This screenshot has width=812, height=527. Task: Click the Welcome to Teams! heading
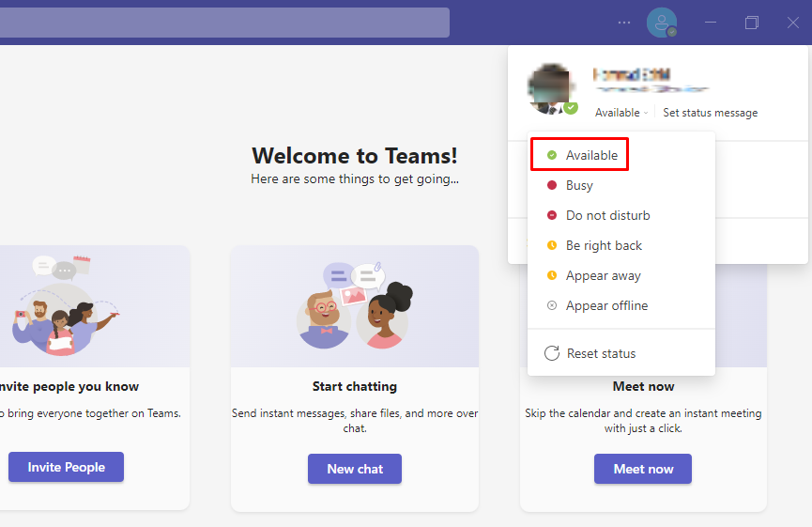pyautogui.click(x=355, y=155)
